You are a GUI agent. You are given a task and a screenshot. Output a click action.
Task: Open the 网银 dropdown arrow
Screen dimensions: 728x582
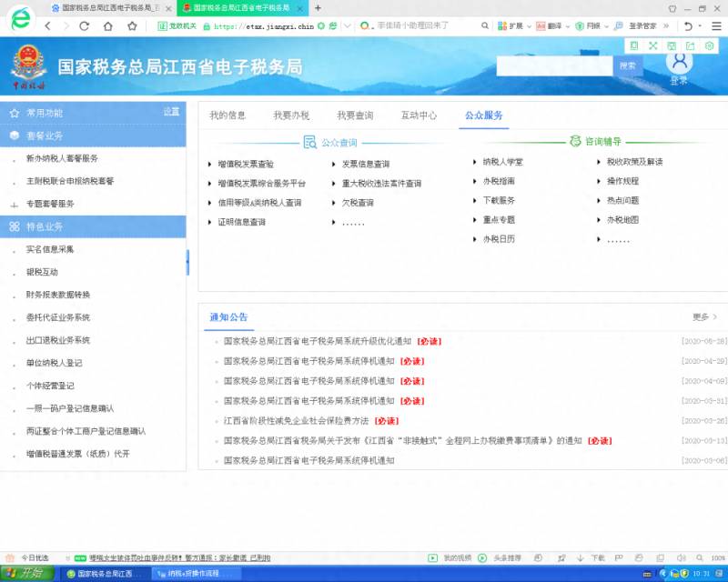(606, 26)
